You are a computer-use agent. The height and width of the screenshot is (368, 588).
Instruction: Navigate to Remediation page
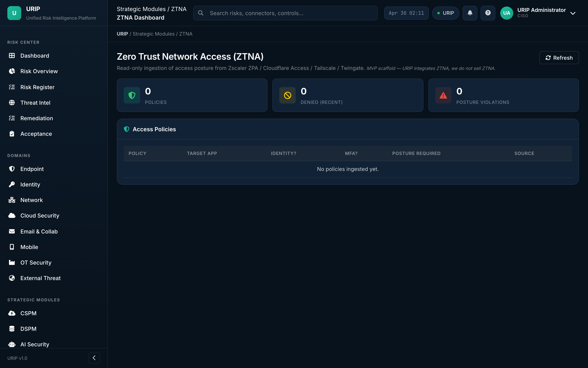(x=37, y=118)
